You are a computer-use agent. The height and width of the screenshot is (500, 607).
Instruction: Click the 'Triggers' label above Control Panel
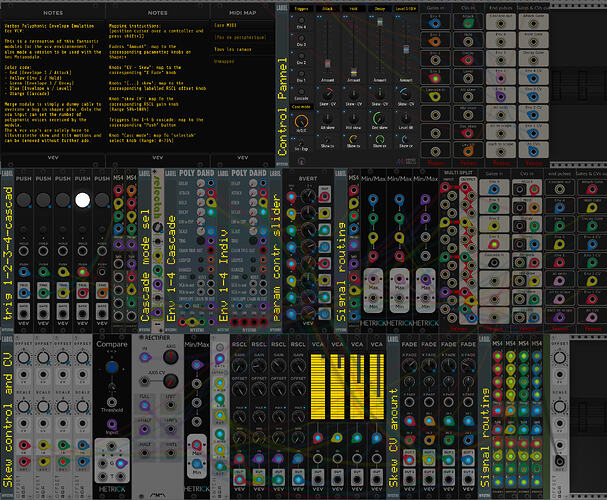click(301, 9)
